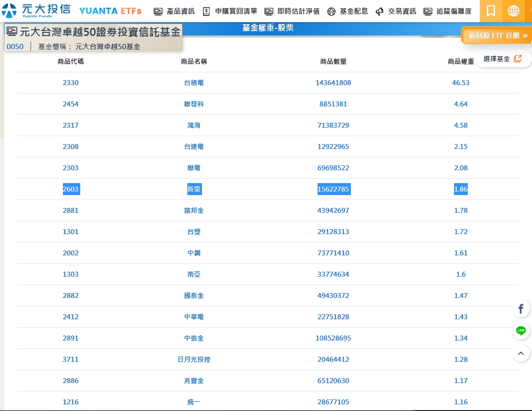Click 返回原 ETF 官網 button
The height and width of the screenshot is (411, 532).
498,35
